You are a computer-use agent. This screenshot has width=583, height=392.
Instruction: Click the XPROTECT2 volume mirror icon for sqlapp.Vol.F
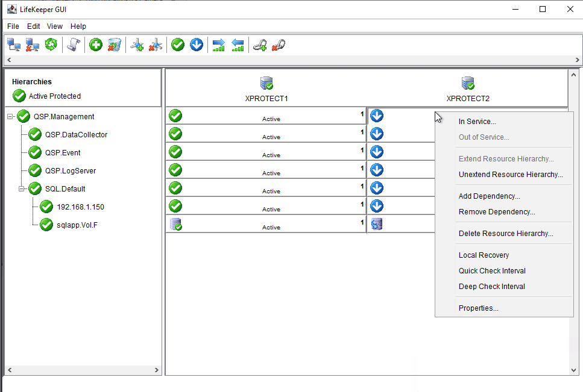pos(377,224)
